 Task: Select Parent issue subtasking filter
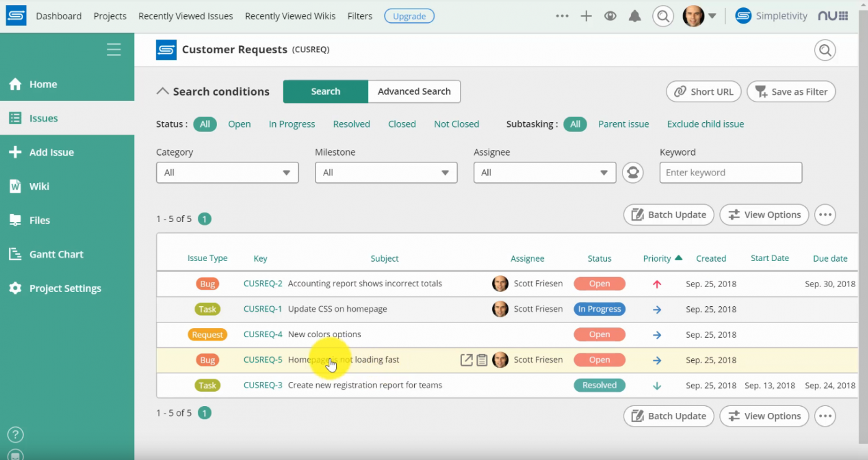(x=623, y=124)
